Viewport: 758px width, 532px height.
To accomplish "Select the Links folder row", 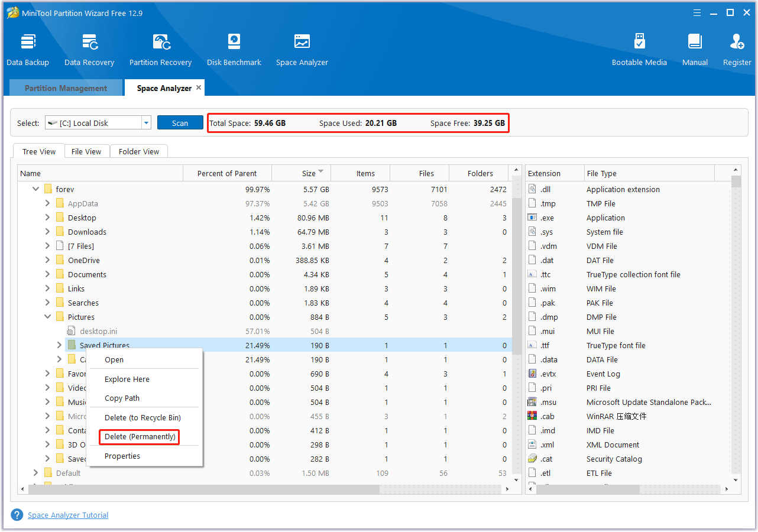I will [265, 288].
